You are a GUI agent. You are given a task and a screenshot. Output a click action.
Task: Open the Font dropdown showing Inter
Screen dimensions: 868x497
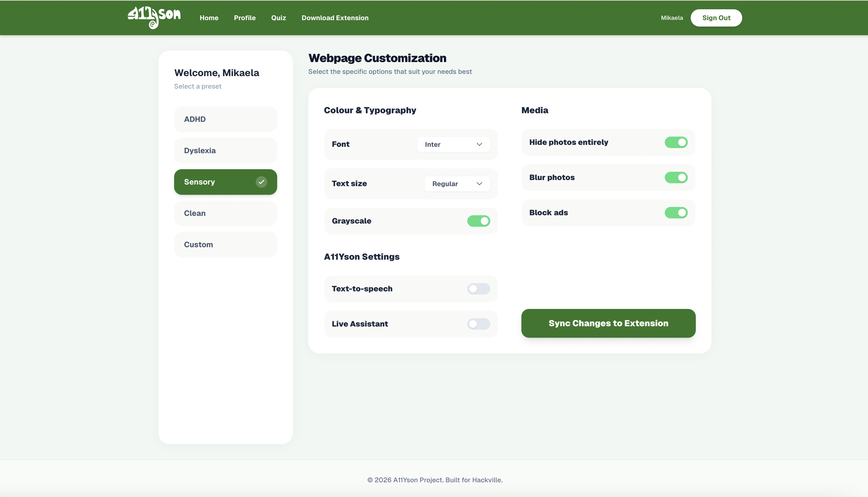point(453,144)
